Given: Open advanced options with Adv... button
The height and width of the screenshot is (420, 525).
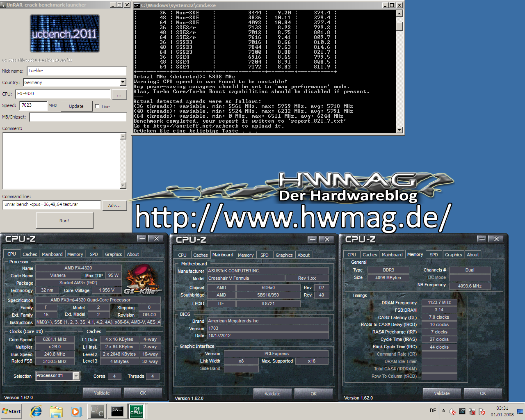Looking at the screenshot, I should pyautogui.click(x=114, y=205).
